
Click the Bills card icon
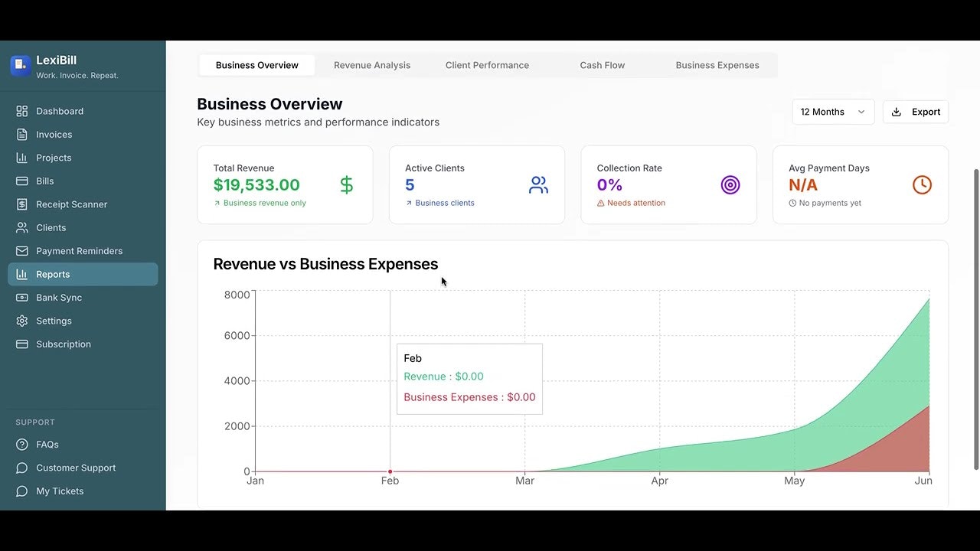click(x=22, y=181)
